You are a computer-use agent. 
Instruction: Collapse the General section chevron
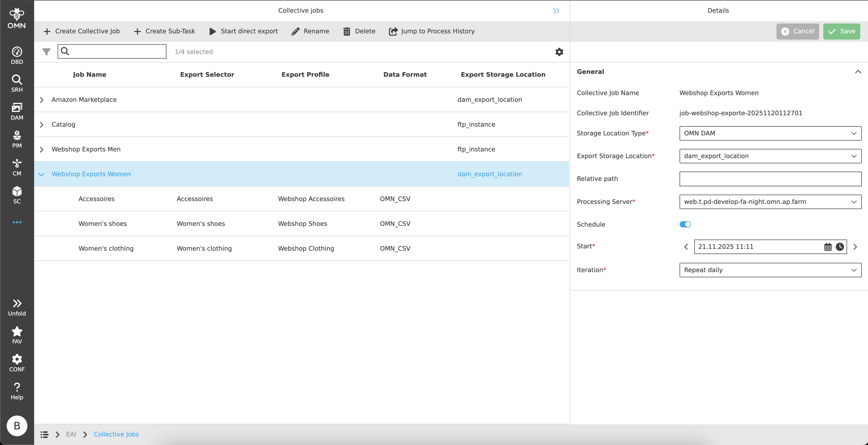coord(858,72)
